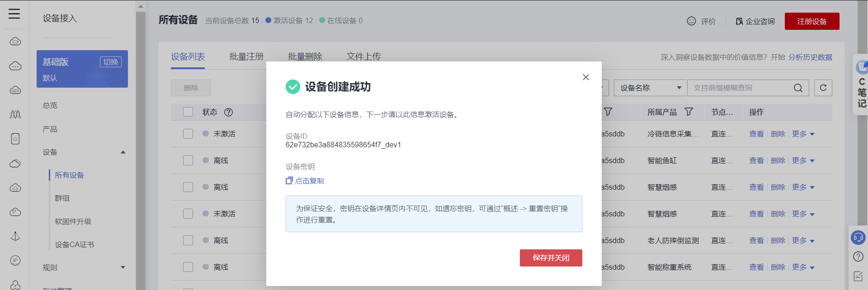Click the cloud upload sidebar icon

pyautogui.click(x=15, y=187)
